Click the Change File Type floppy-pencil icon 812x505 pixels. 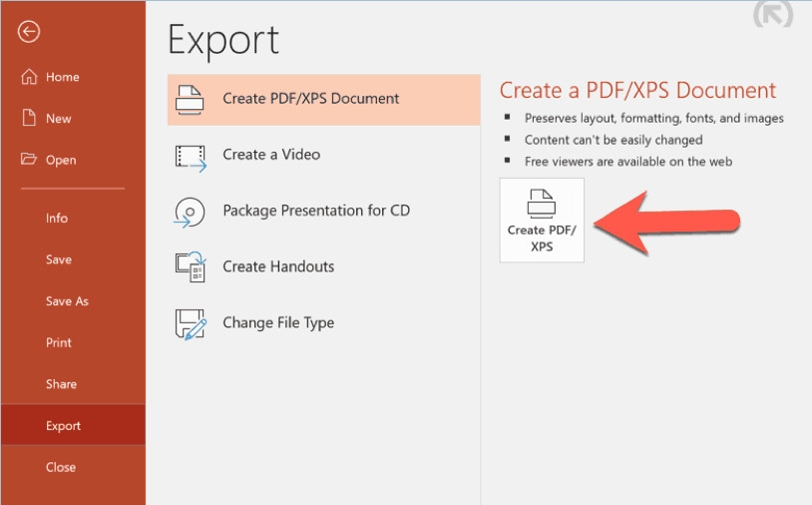tap(191, 324)
